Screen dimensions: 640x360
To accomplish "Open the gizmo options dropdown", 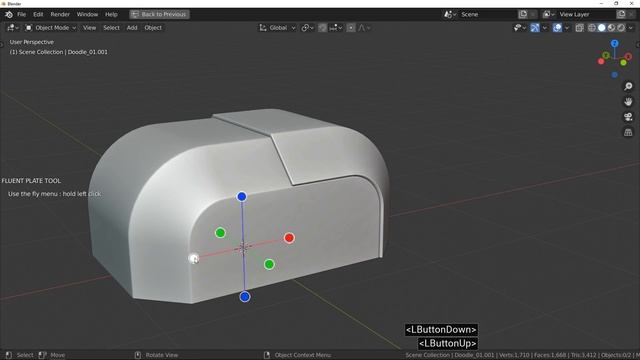I will [544, 28].
